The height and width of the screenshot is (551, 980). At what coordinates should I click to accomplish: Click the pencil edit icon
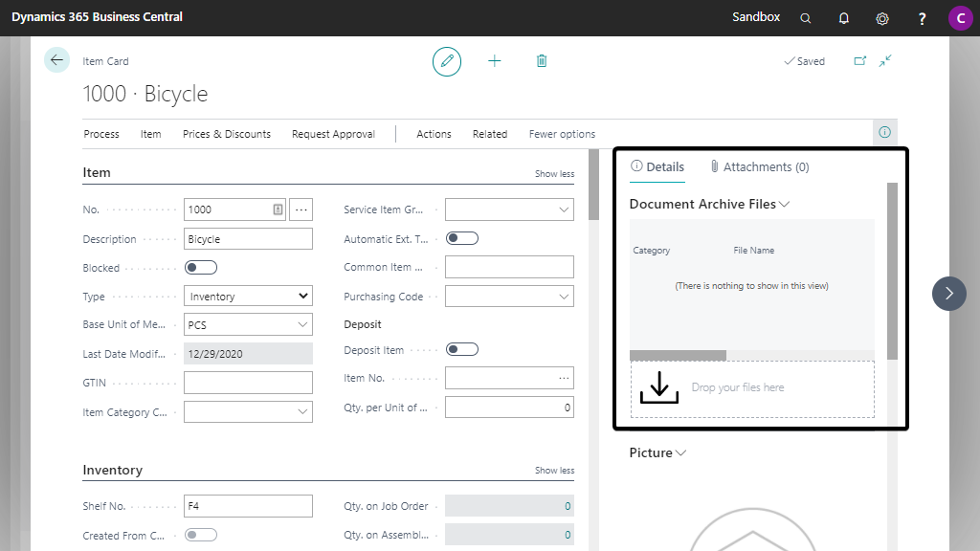tap(447, 61)
